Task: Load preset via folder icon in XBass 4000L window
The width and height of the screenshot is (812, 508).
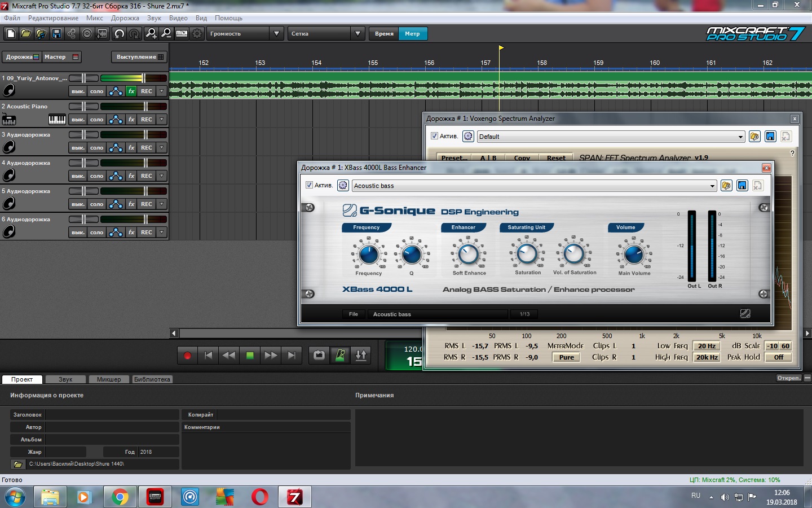Action: (726, 185)
